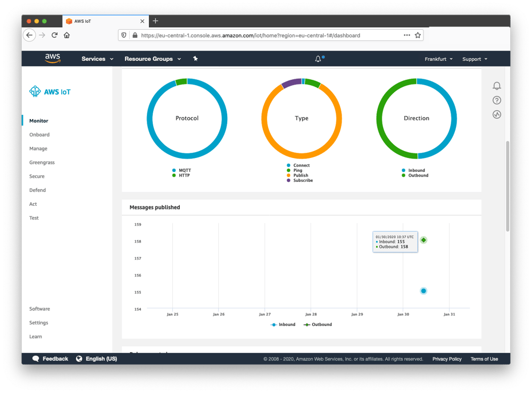Go to Greengrass in the sidebar
532x393 pixels.
42,162
